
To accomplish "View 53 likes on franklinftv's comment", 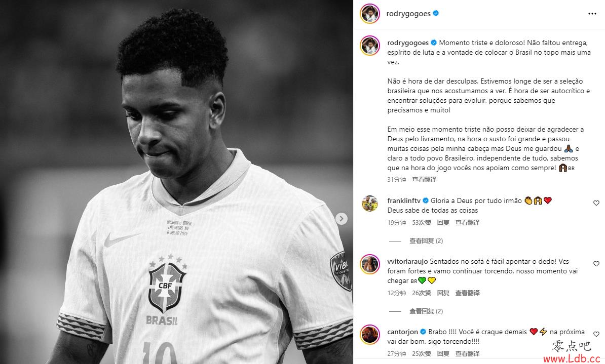I will coord(422,222).
